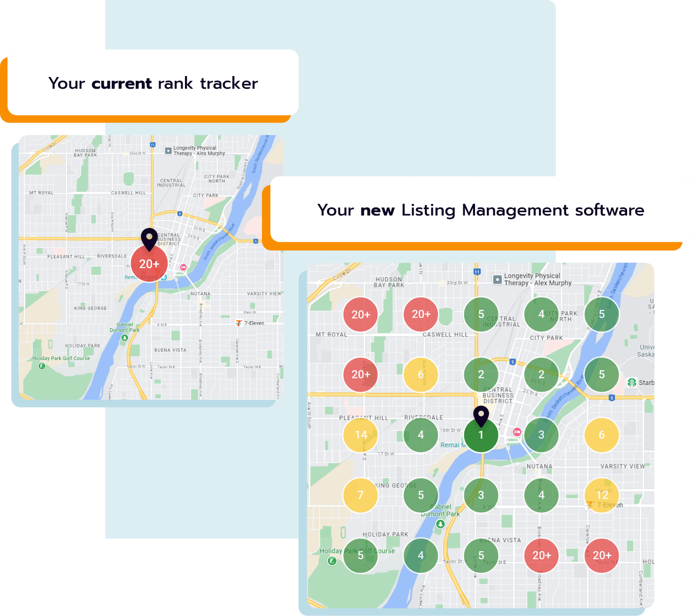Click the 'BUENA VISTA' label on the current tracker map
Screen dimensions: 691x616
170,350
